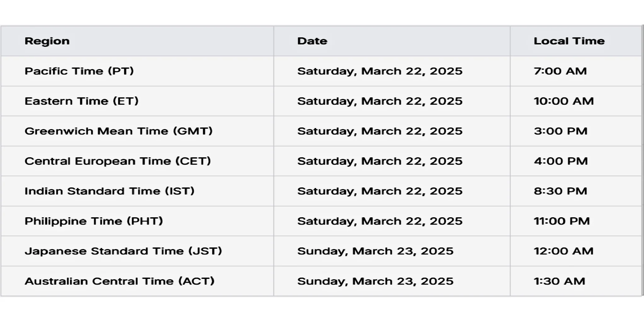The height and width of the screenshot is (322, 644).
Task: Click the 7:00 AM local time cell
Action: pos(576,71)
